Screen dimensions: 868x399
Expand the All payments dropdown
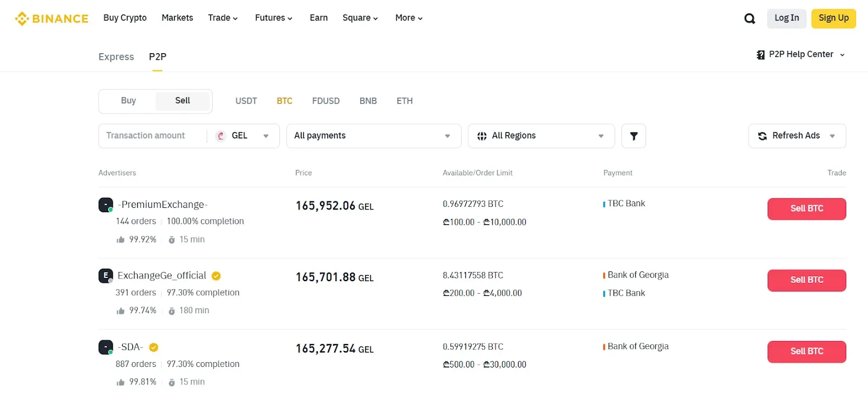coord(373,136)
